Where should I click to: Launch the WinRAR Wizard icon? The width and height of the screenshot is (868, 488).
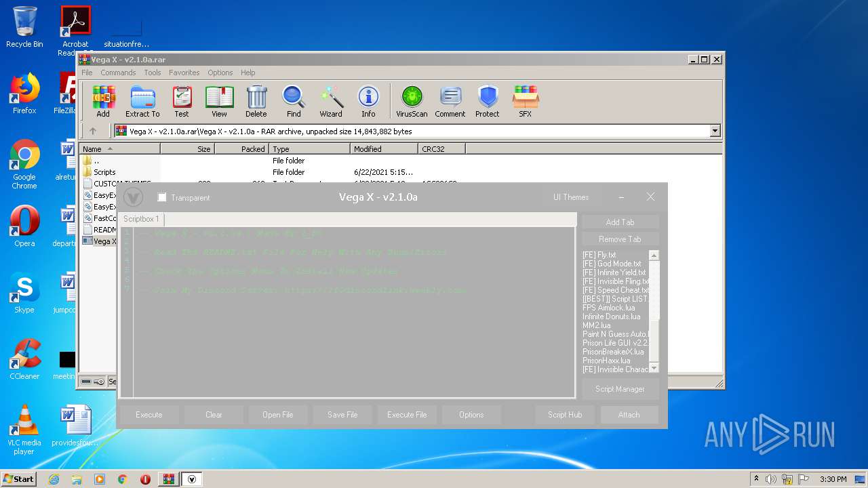click(331, 102)
